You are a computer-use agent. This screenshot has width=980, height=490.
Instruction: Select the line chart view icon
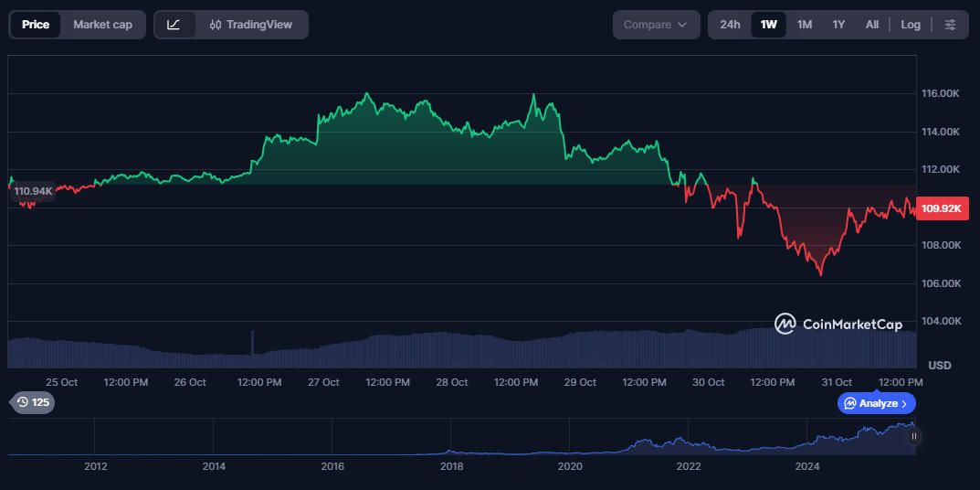174,25
